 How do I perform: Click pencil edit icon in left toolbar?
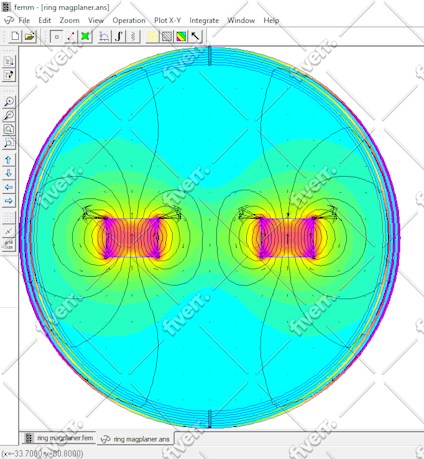[x=9, y=75]
